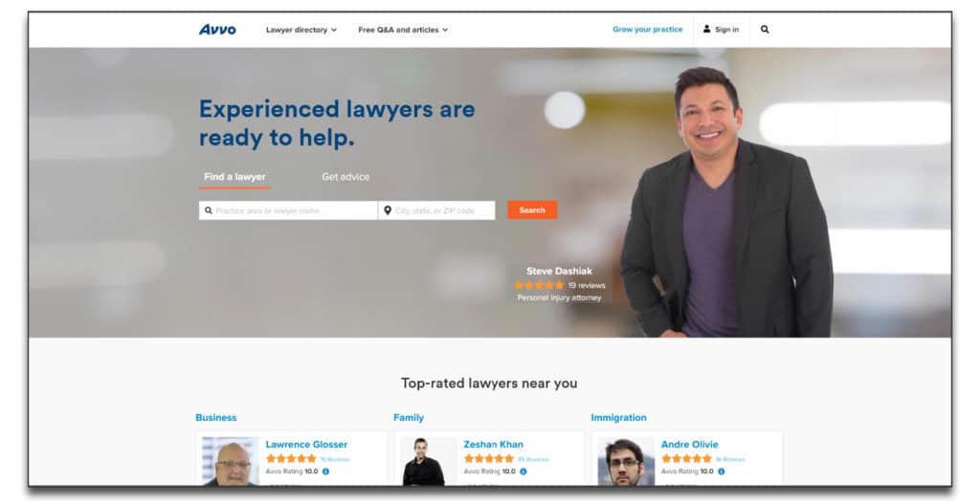Click info icon next to Lawrence Glosser's Avvo Rating
Viewport: 980px width, 504px height.
[x=325, y=471]
